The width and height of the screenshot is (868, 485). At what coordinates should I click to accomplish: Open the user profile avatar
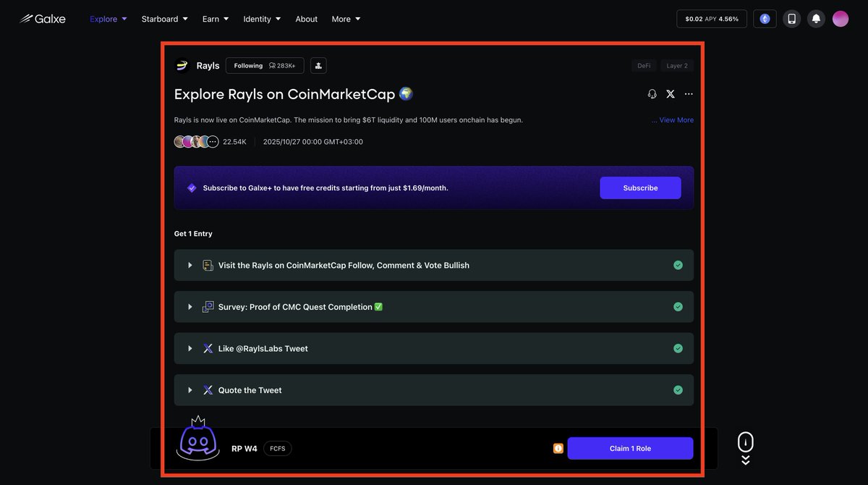point(841,19)
